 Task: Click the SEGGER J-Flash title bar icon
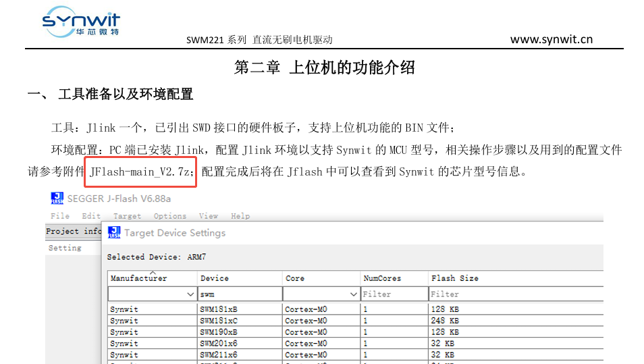(57, 198)
